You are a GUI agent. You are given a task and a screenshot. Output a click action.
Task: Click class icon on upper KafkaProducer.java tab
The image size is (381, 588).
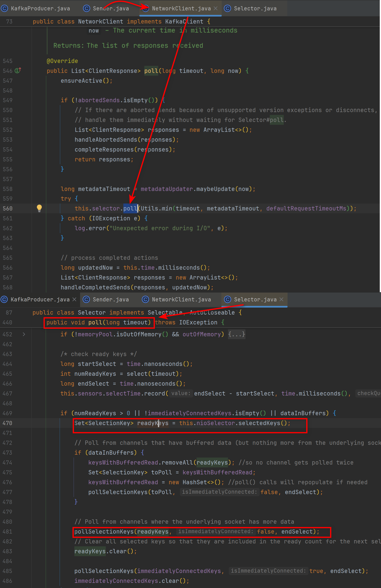pyautogui.click(x=5, y=8)
